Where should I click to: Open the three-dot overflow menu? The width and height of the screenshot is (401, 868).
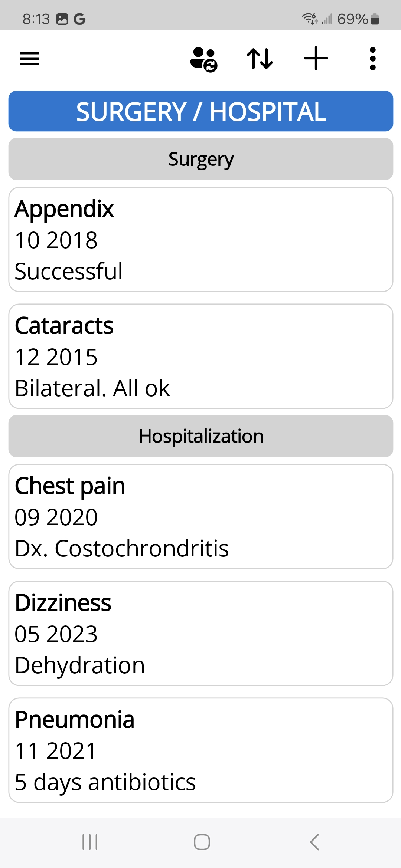[373, 59]
